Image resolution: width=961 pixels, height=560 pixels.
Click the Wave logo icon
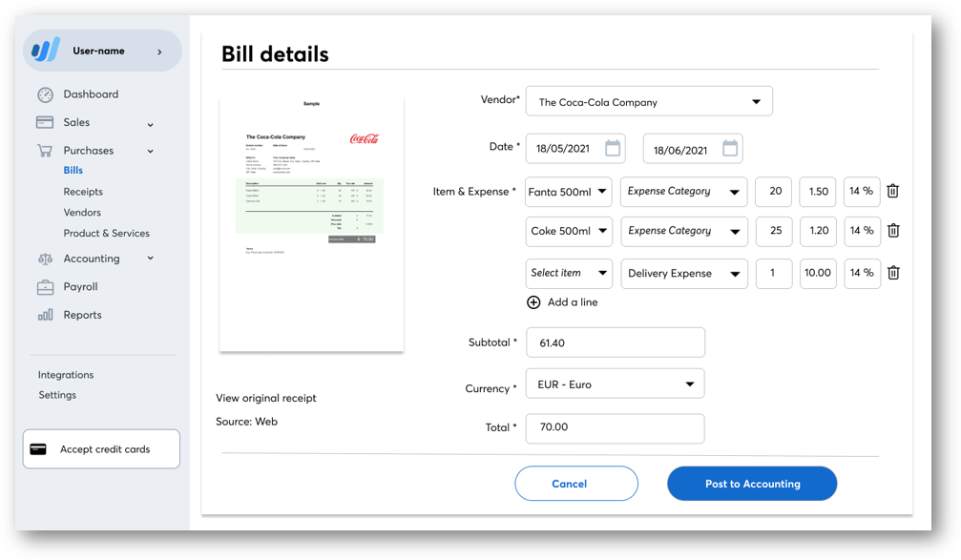pos(46,51)
